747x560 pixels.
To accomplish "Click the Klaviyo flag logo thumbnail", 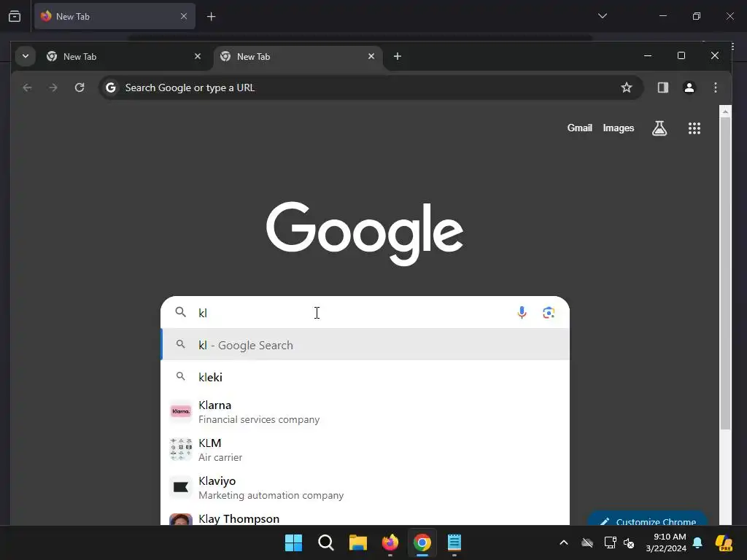I will 181,487.
